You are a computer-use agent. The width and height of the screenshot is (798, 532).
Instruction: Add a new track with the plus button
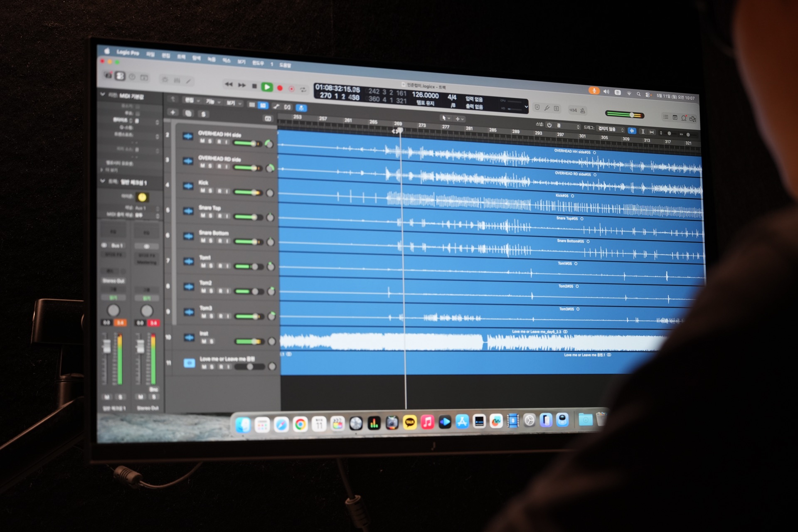[x=172, y=112]
